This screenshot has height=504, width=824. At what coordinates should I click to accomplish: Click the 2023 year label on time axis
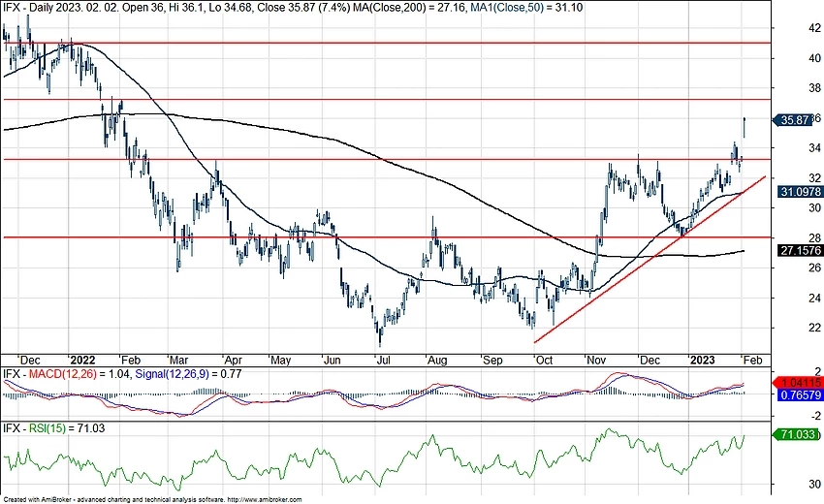coord(702,360)
